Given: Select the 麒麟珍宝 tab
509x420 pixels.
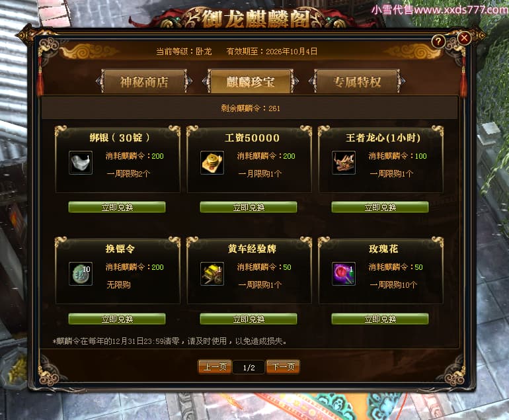Looking at the screenshot, I should (251, 81).
